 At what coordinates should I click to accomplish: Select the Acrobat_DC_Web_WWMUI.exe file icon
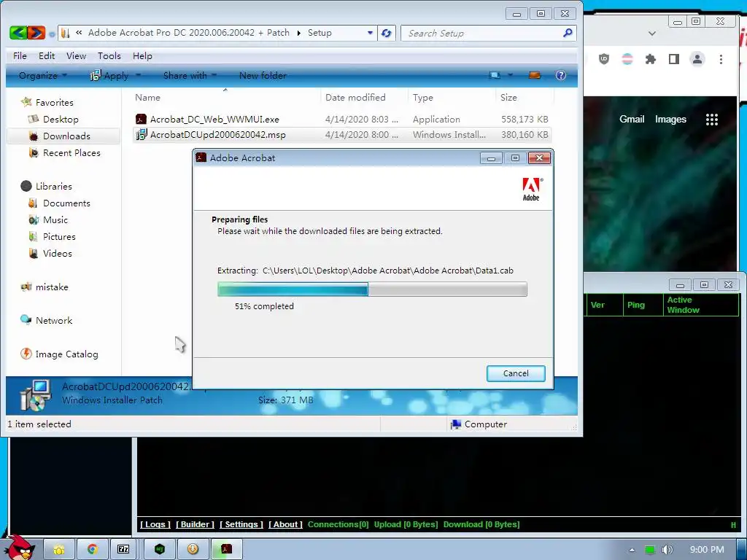(x=141, y=119)
